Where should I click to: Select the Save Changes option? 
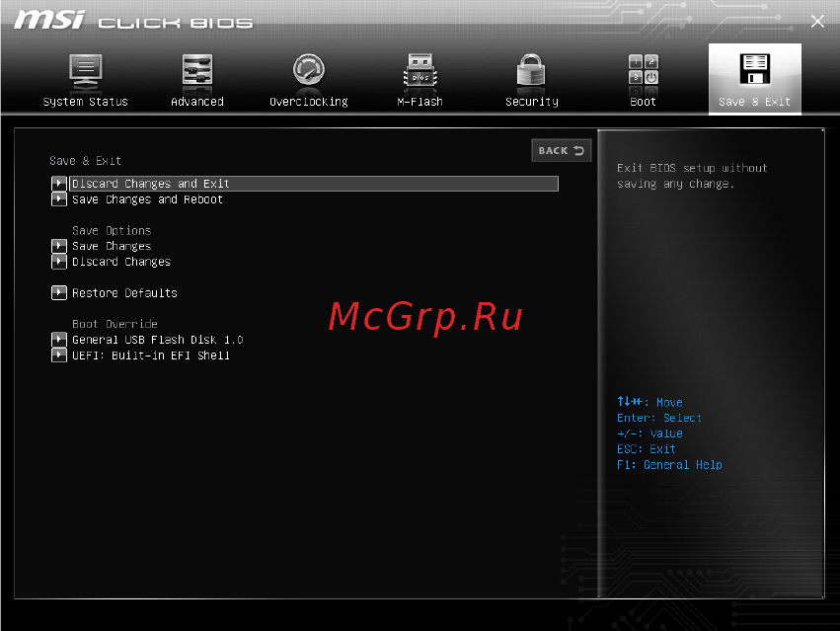tap(112, 246)
